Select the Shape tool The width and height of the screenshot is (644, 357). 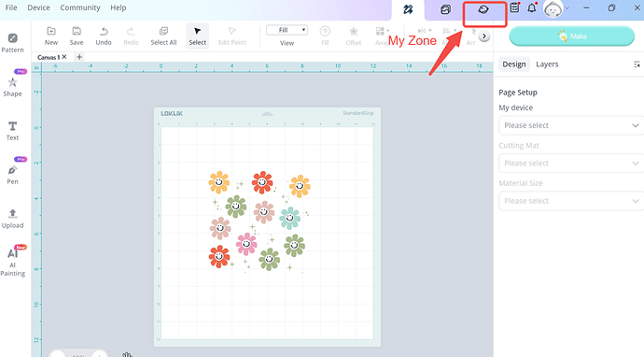(x=12, y=87)
